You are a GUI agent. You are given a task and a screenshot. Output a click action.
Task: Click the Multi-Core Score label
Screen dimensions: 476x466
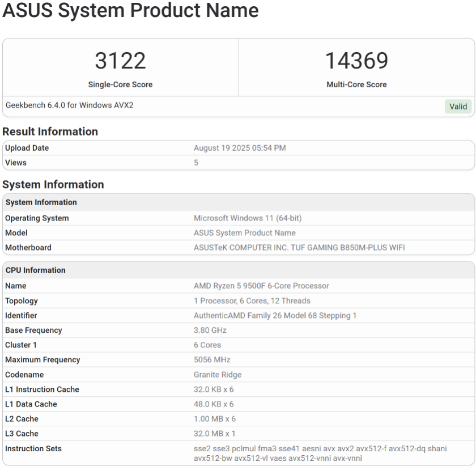[356, 84]
